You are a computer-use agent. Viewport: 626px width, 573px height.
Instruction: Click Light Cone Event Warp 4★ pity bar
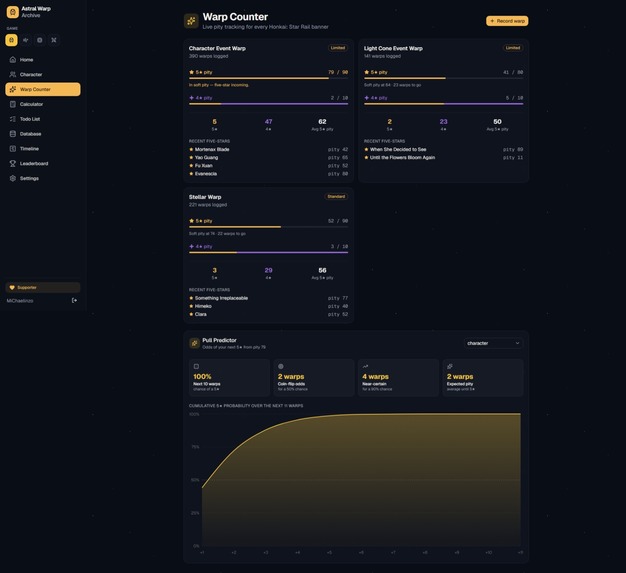pyautogui.click(x=443, y=104)
